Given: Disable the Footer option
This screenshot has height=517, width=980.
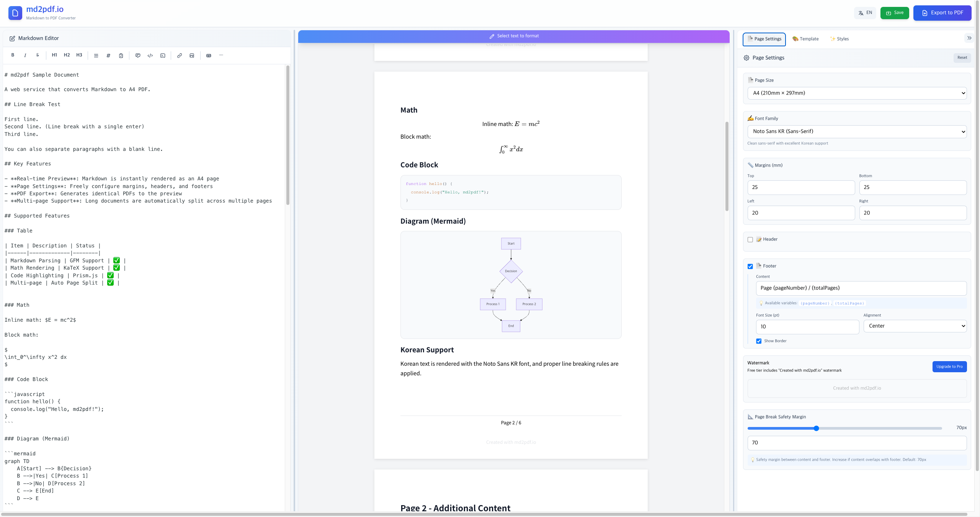Looking at the screenshot, I should pos(750,266).
